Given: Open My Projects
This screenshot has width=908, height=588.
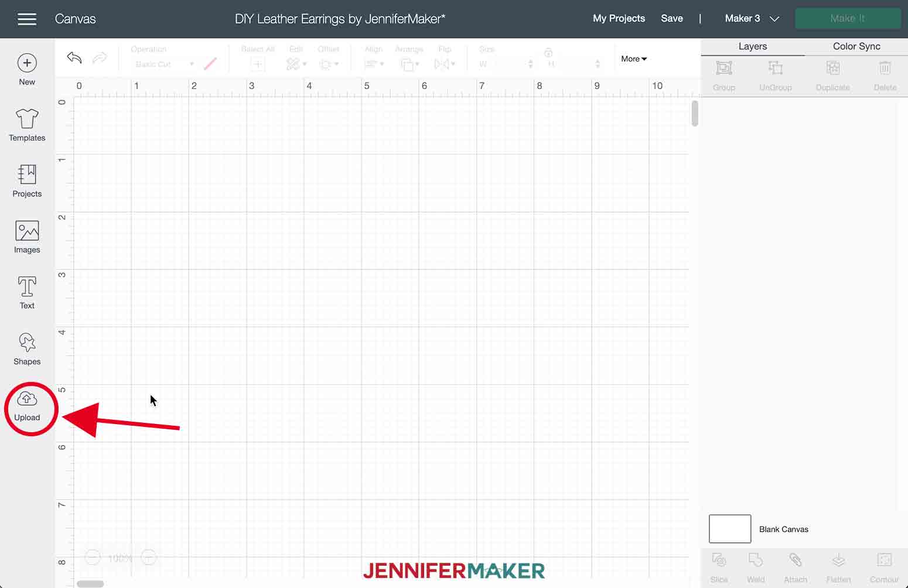Looking at the screenshot, I should pyautogui.click(x=619, y=19).
